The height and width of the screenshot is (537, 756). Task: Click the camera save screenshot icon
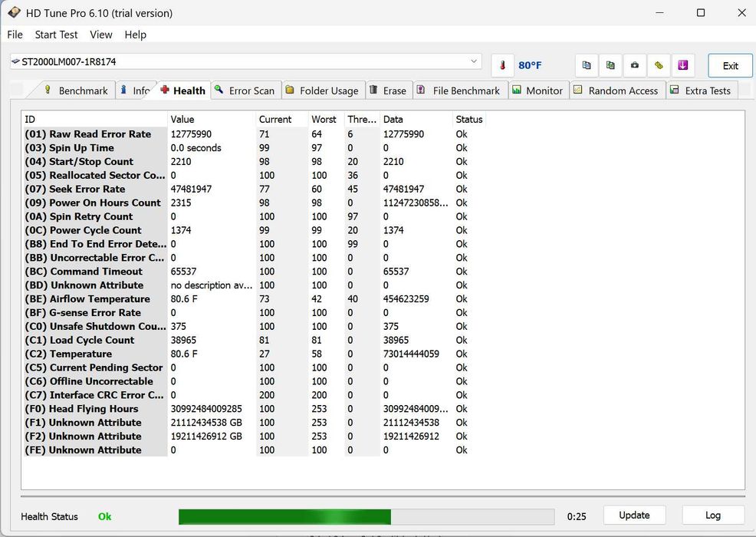pos(635,65)
